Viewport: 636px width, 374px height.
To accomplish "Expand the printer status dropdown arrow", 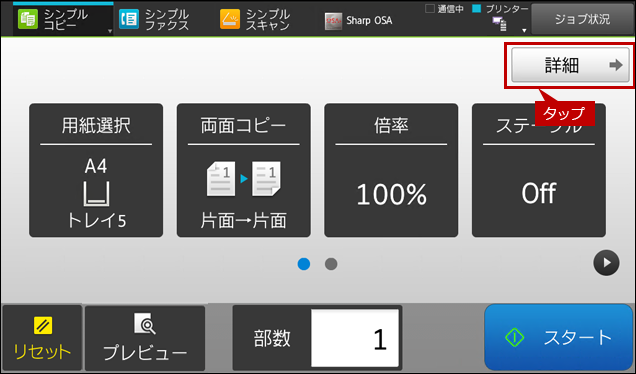I will (524, 30).
